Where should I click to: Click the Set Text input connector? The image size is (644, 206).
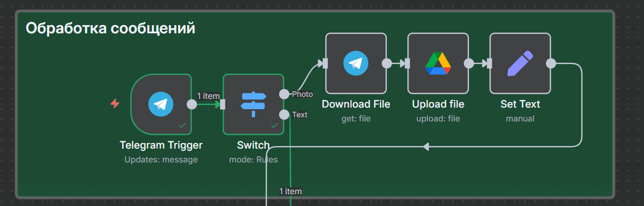tap(490, 64)
